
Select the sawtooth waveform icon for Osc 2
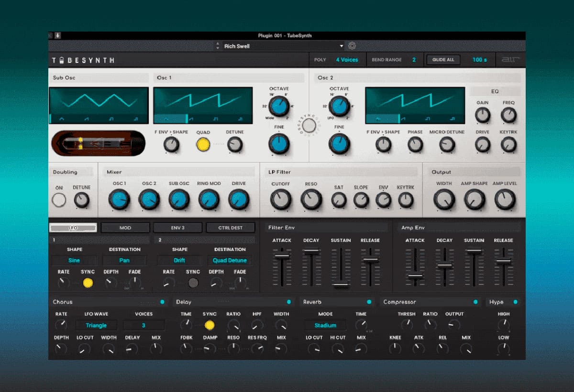(x=403, y=119)
